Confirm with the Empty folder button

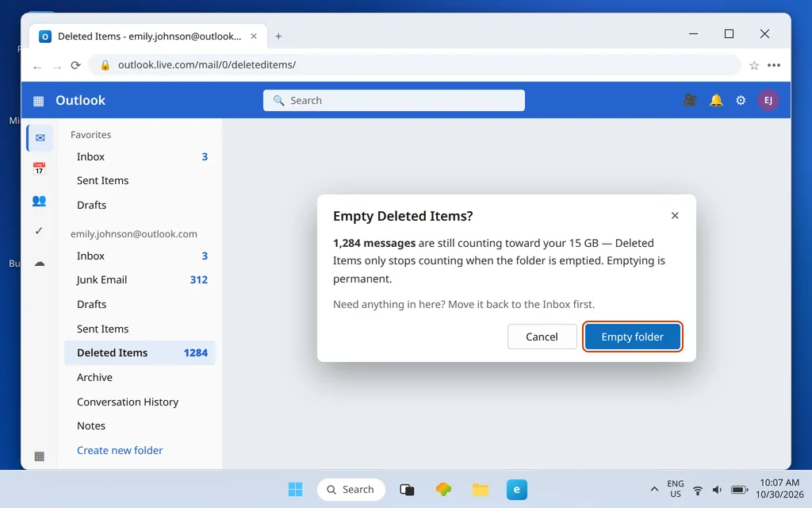point(632,337)
